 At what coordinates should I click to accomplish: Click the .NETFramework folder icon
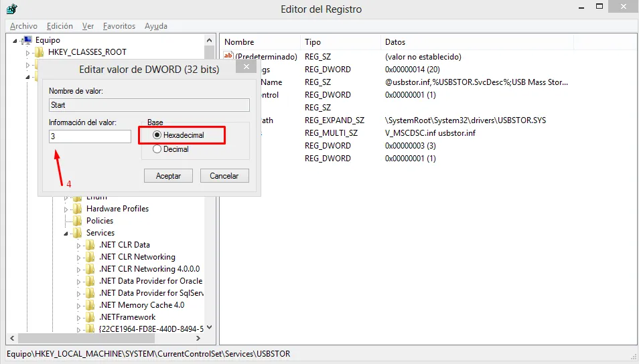[90, 317]
